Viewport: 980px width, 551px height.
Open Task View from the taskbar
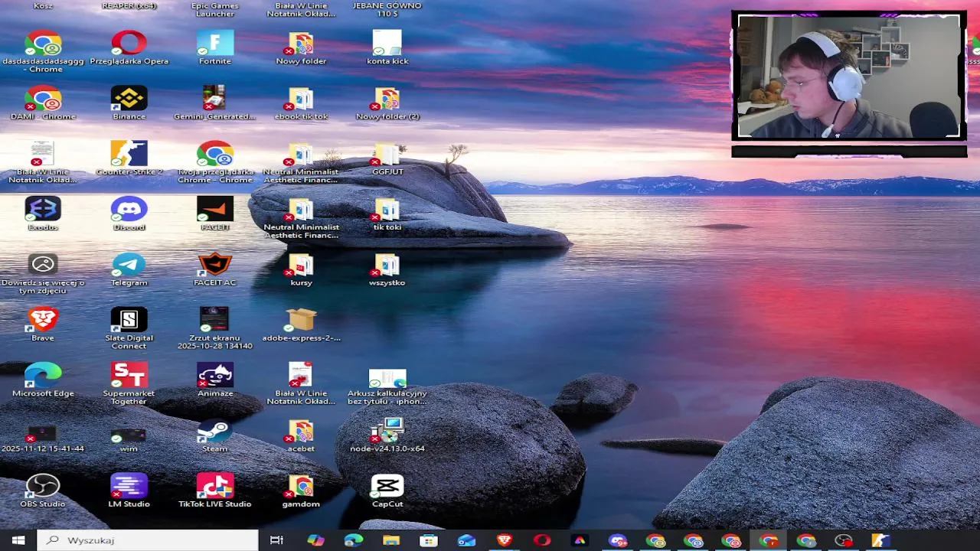[x=276, y=540]
